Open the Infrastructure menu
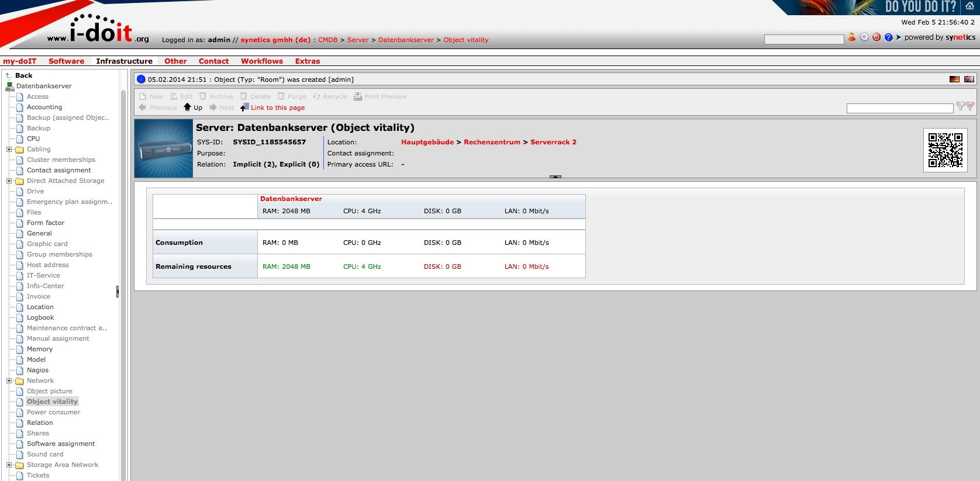The height and width of the screenshot is (481, 980). (124, 61)
